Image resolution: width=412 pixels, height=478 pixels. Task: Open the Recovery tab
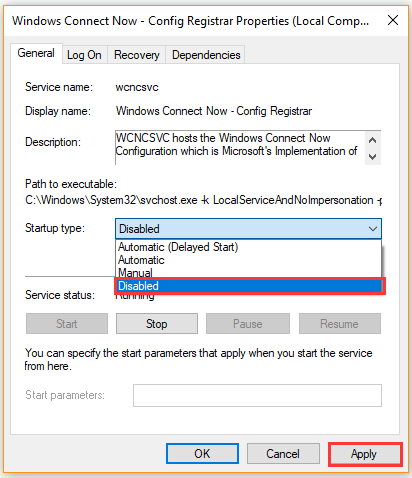pyautogui.click(x=137, y=55)
